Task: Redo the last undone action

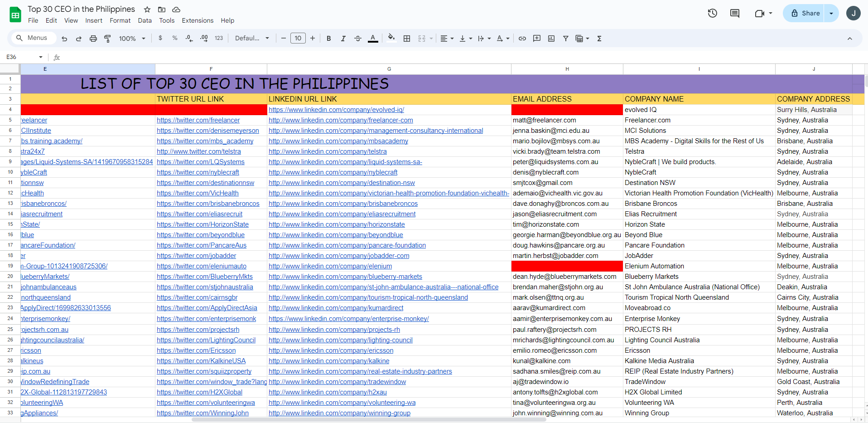Action: (79, 39)
